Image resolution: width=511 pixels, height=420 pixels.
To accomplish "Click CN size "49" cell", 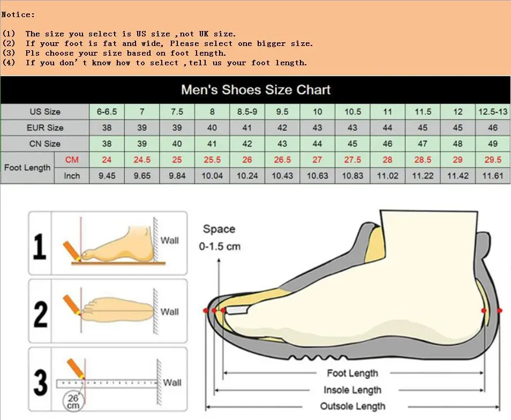I will (x=493, y=143).
